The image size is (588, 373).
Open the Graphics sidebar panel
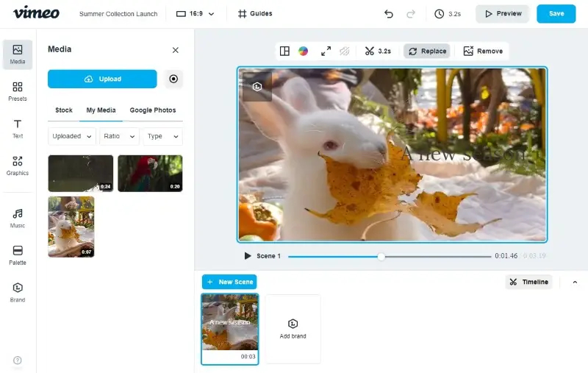click(17, 166)
